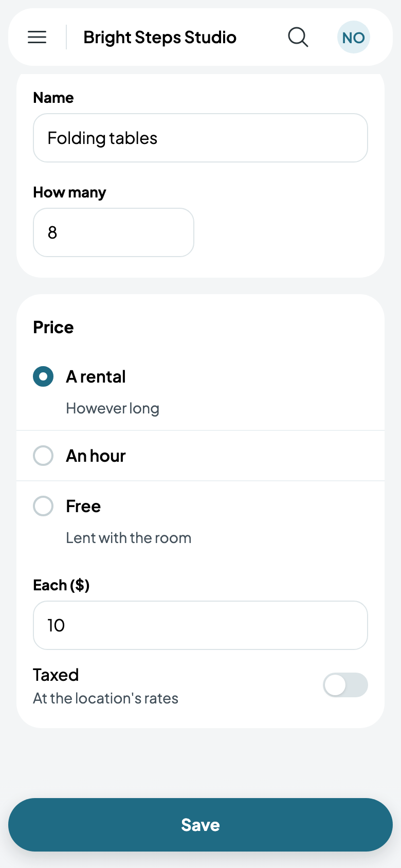401x868 pixels.
Task: Save the equipment item
Action: (200, 825)
